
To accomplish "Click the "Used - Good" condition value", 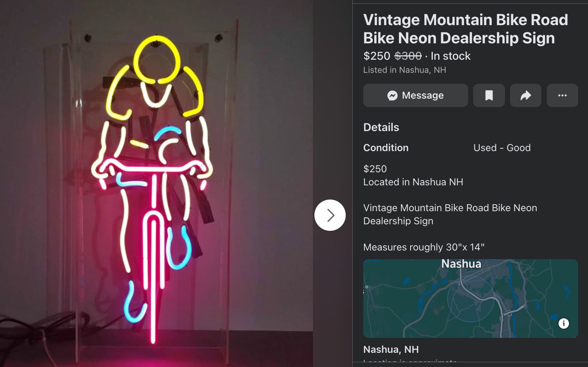I will click(502, 147).
